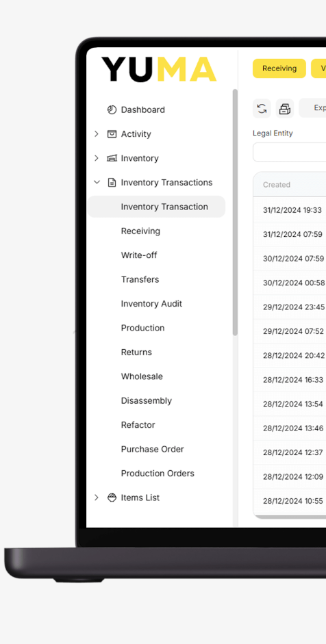This screenshot has width=326, height=644.
Task: Select row created 28/12/2024 12:09
Action: [x=290, y=476]
